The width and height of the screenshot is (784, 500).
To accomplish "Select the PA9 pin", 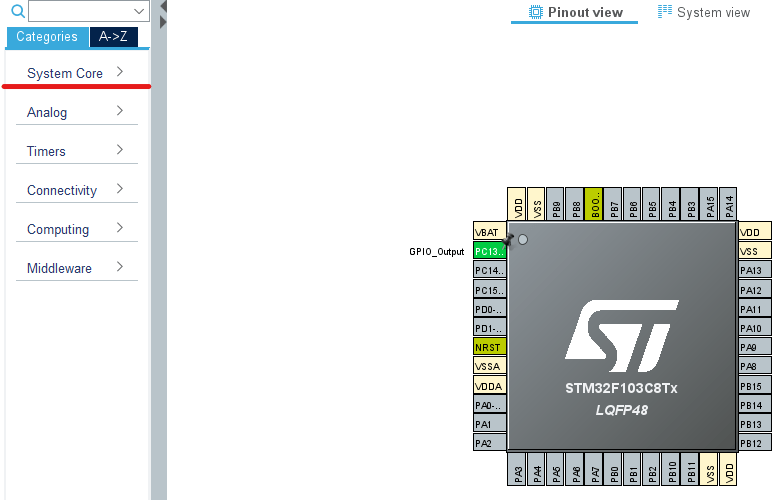I will 755,346.
